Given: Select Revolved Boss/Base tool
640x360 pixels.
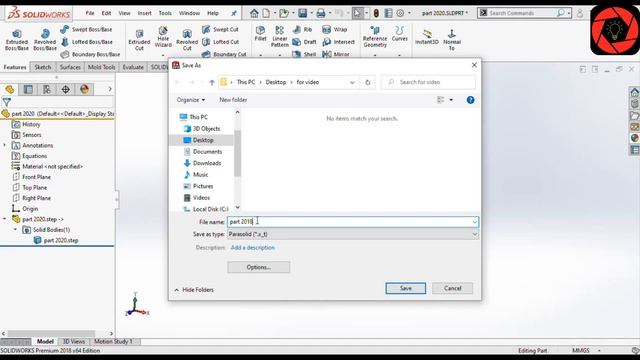Looking at the screenshot, I should pyautogui.click(x=45, y=39).
